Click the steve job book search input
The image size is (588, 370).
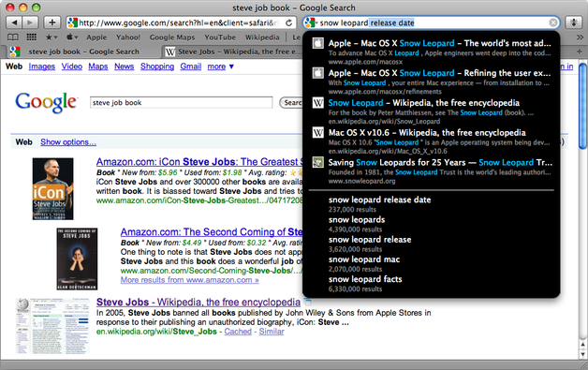[x=181, y=102]
